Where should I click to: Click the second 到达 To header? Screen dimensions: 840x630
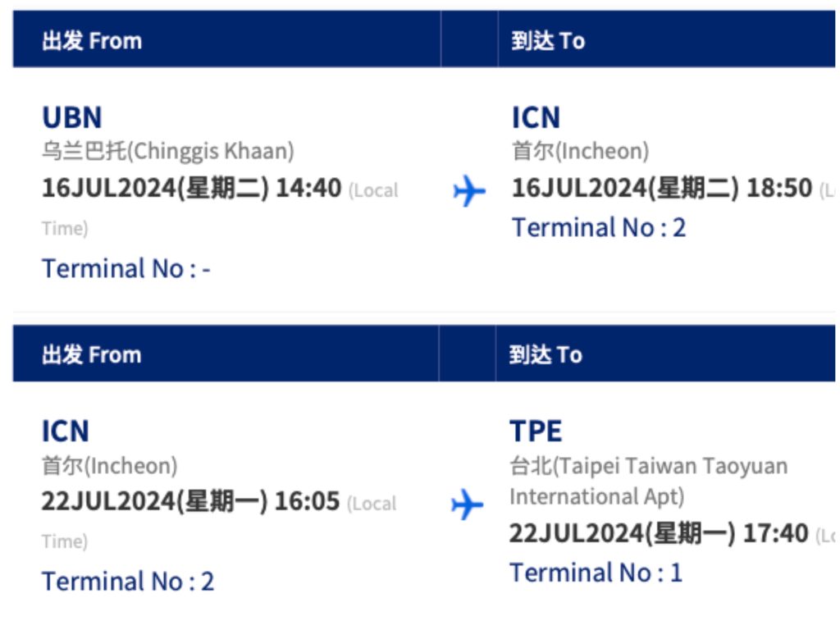[x=546, y=354]
